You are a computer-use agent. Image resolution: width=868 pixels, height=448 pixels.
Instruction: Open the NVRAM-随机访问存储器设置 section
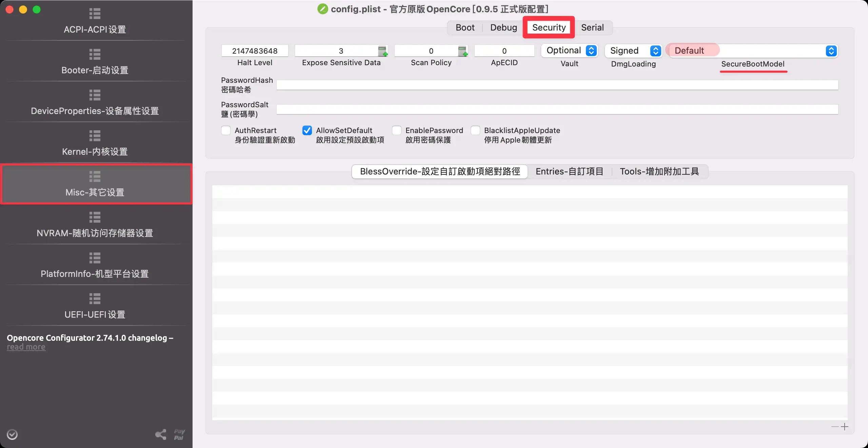(95, 224)
